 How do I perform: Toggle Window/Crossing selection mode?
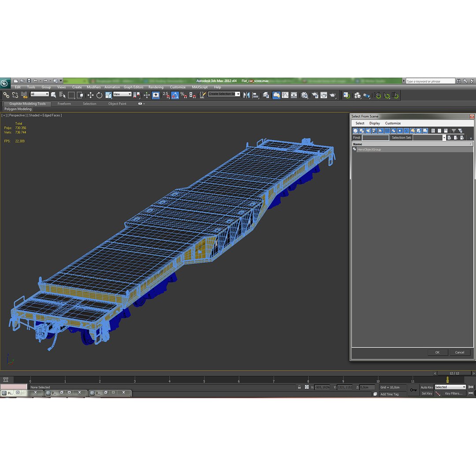pos(80,95)
